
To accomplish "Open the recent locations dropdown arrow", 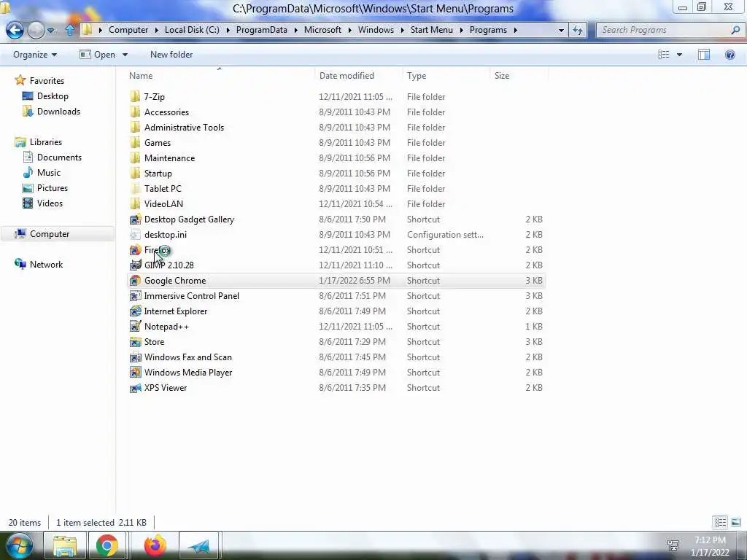I will (50, 31).
